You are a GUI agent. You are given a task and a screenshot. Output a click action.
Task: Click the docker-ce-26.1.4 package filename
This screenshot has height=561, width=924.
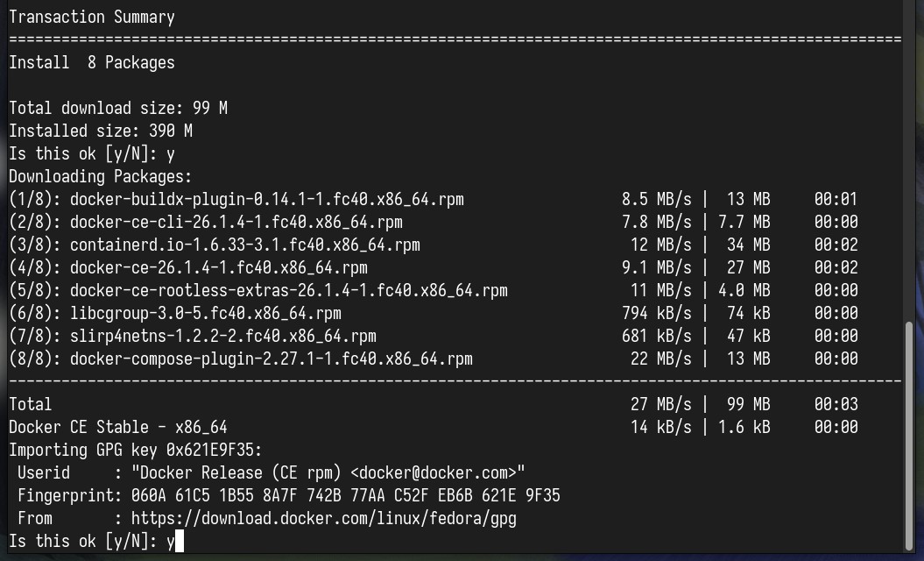point(219,268)
